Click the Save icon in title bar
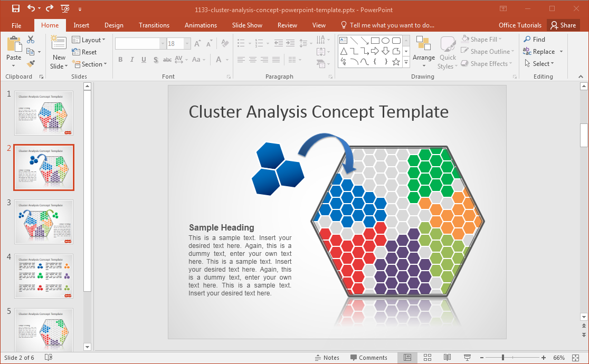Screen dimensions: 589x364 15,8
